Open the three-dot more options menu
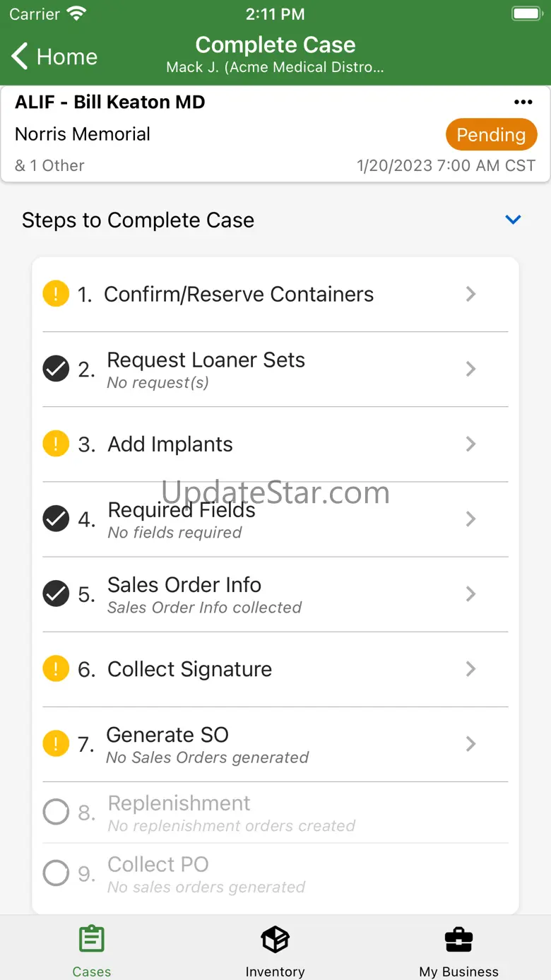The height and width of the screenshot is (980, 551). click(523, 102)
